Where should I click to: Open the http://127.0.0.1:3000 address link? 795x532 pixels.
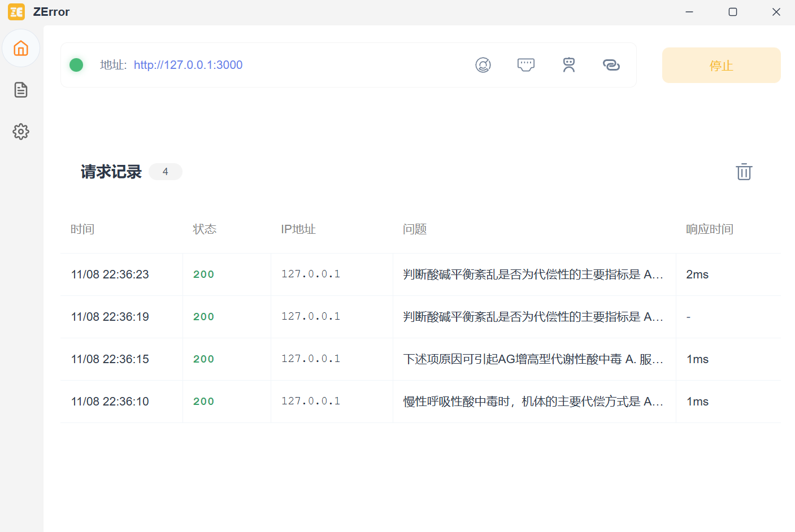click(x=188, y=65)
